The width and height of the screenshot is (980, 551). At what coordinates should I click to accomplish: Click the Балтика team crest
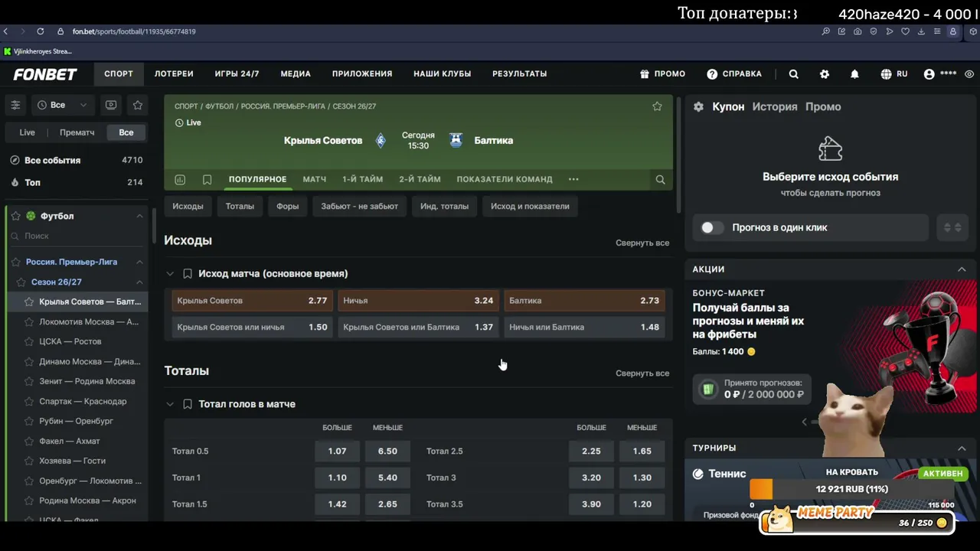point(456,140)
